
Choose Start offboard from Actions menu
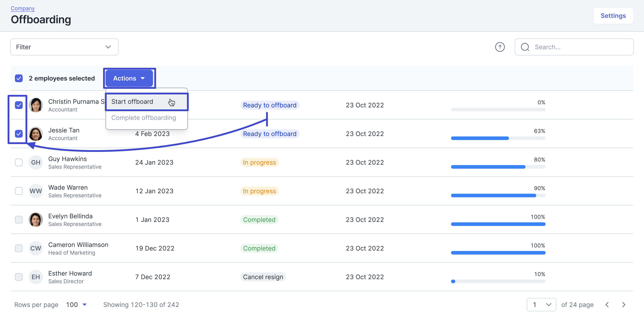click(146, 102)
